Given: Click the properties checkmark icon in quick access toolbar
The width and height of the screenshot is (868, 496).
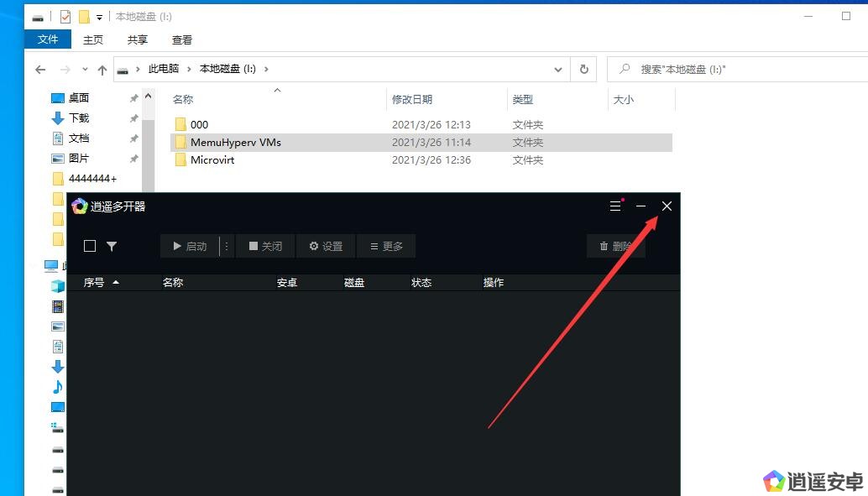Looking at the screenshot, I should point(65,17).
